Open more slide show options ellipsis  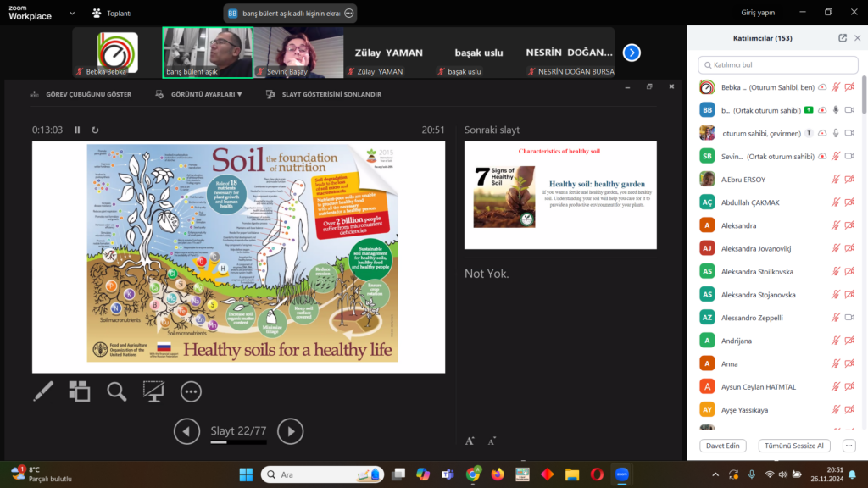click(x=191, y=391)
